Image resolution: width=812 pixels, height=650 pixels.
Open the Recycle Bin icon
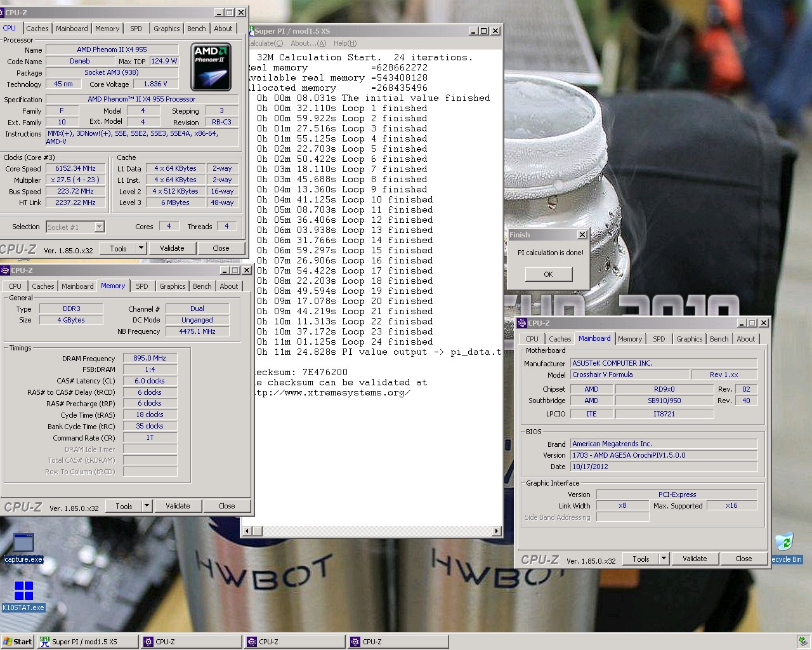pos(785,548)
